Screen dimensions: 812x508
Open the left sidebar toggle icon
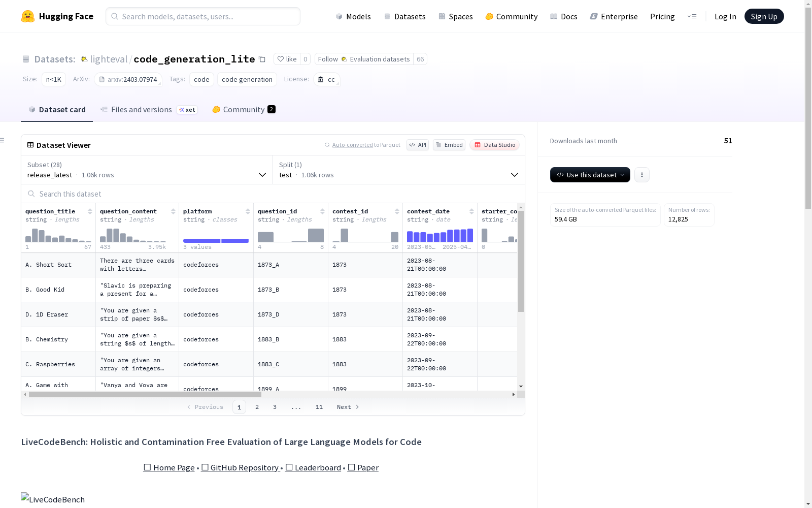pyautogui.click(x=3, y=140)
